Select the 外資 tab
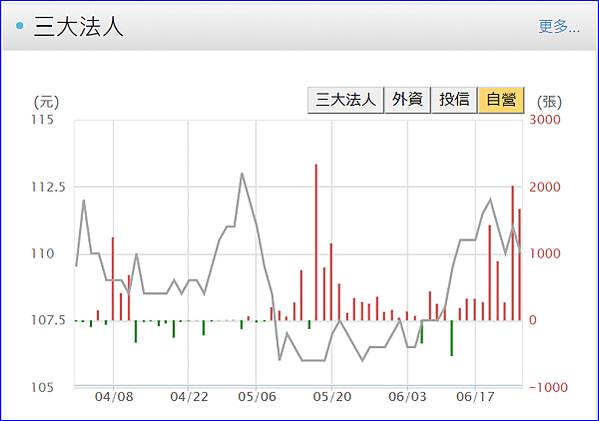Screen dimensions: 599x421 point(407,100)
